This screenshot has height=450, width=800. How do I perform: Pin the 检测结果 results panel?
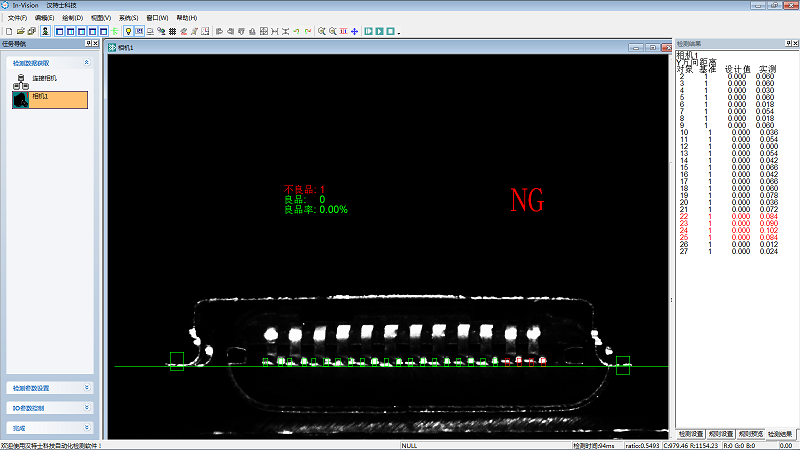[x=784, y=44]
